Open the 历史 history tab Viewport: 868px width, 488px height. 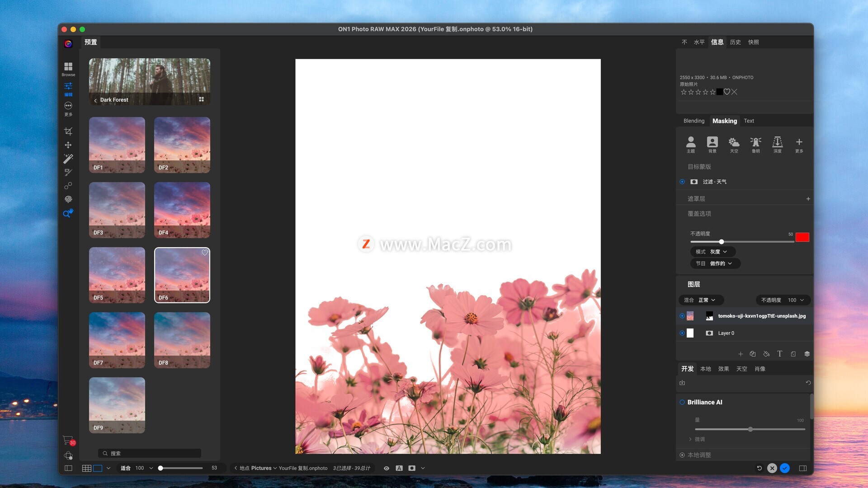coord(735,42)
